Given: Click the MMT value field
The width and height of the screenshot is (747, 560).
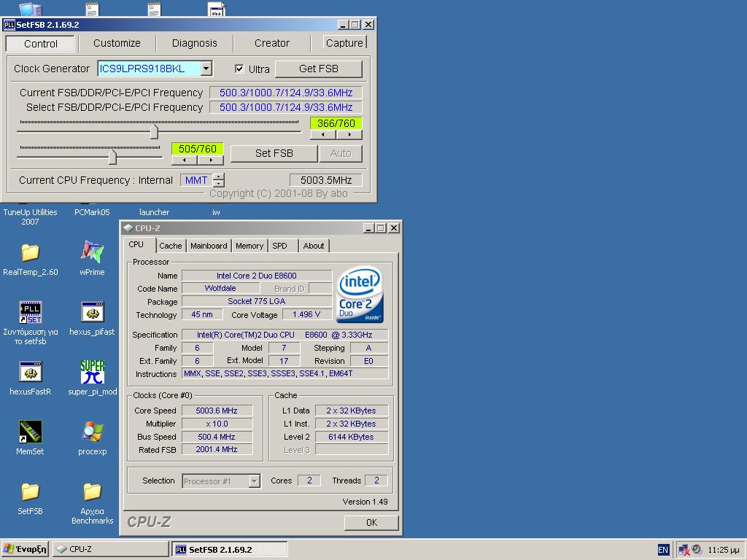Looking at the screenshot, I should 196,180.
